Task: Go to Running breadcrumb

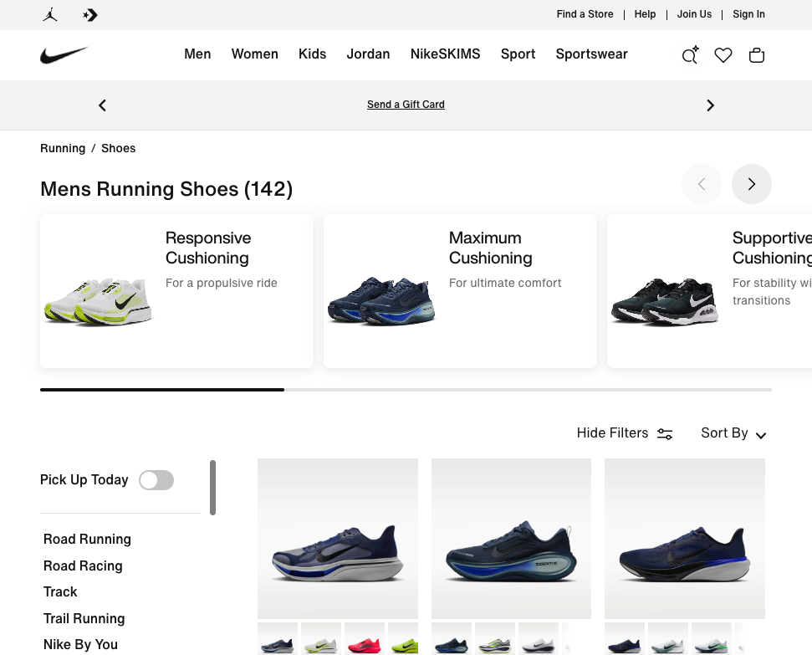Action: (63, 148)
